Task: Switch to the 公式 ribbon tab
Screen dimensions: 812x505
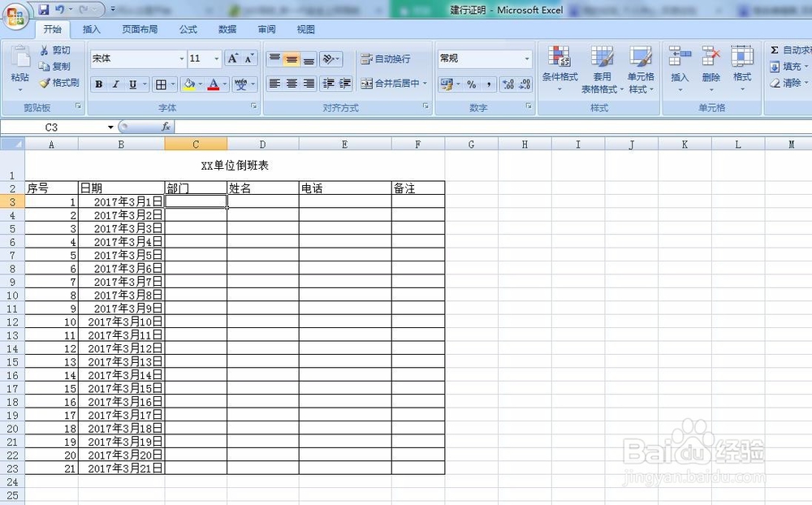Action: click(x=187, y=29)
